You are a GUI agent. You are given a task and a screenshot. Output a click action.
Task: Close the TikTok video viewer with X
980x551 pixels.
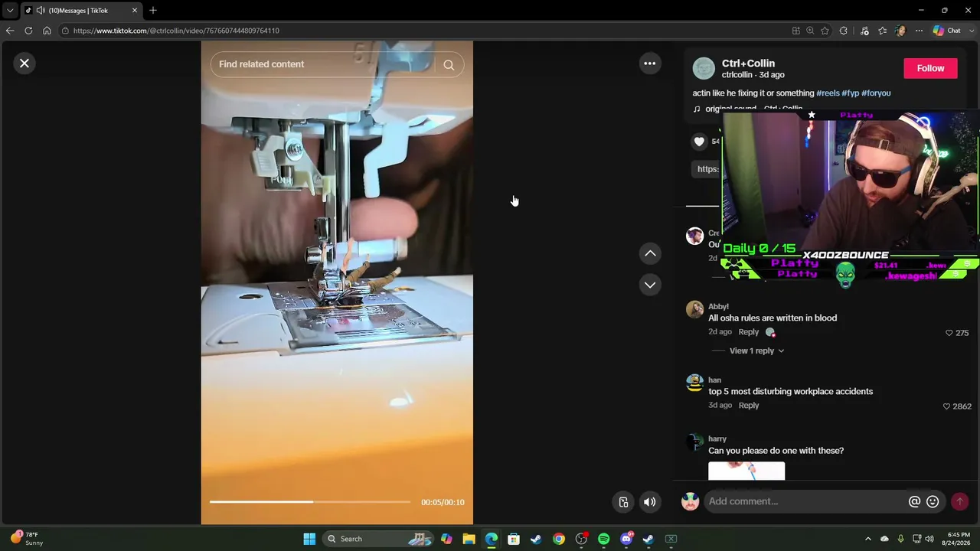coord(24,64)
